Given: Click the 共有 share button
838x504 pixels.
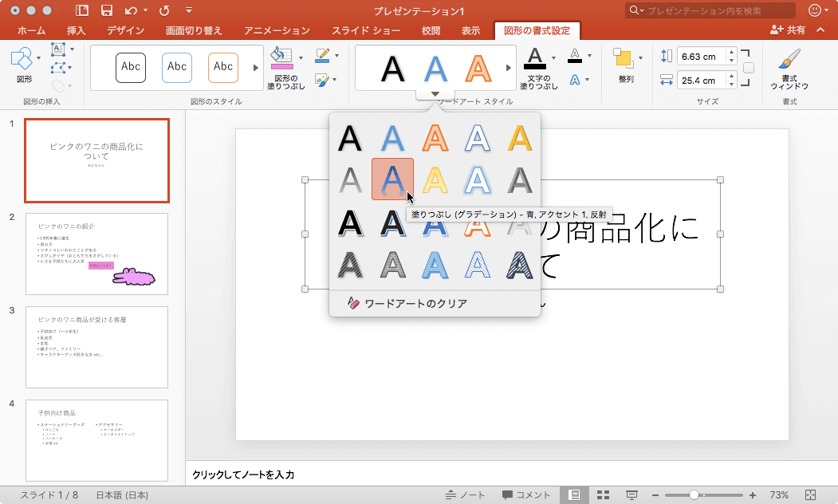Looking at the screenshot, I should click(x=788, y=30).
